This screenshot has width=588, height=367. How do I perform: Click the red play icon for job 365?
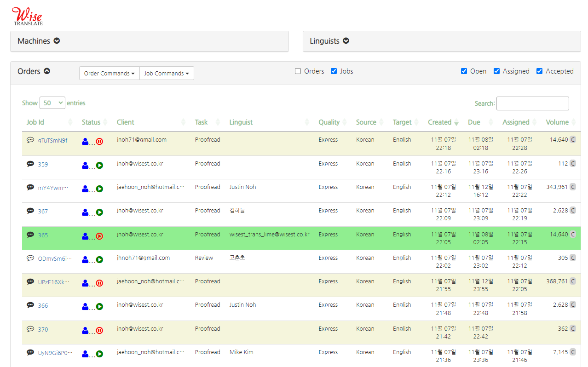tap(99, 236)
